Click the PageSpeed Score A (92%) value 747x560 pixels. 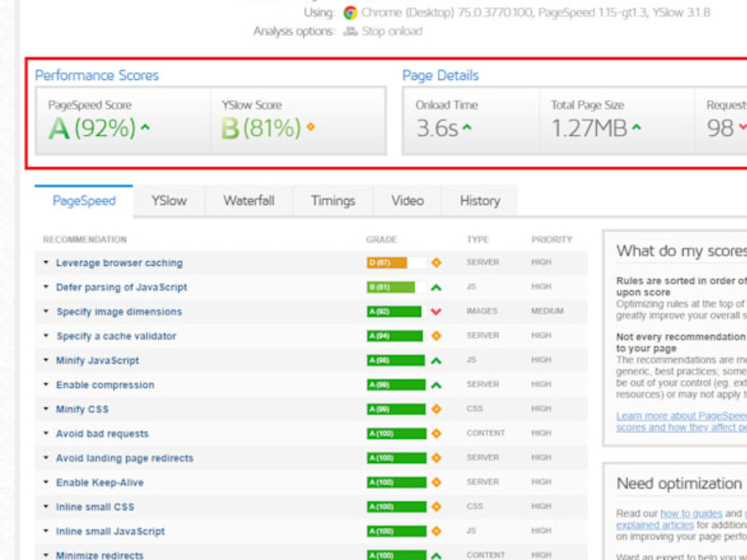(x=92, y=128)
